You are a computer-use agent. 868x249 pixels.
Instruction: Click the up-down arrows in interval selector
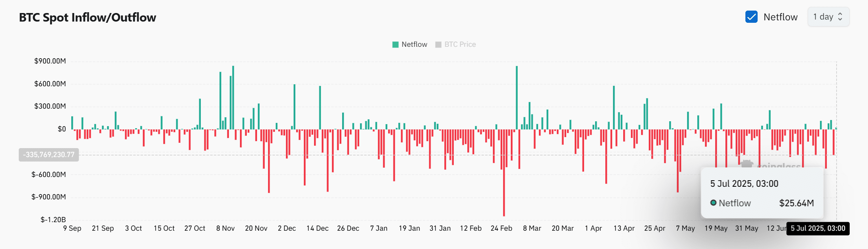tap(840, 17)
